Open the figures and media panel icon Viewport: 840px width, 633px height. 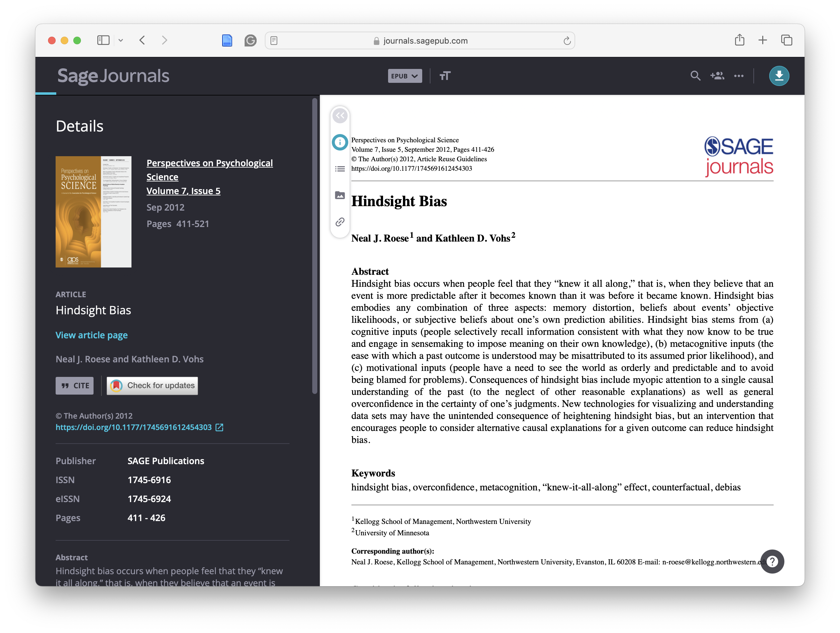340,195
